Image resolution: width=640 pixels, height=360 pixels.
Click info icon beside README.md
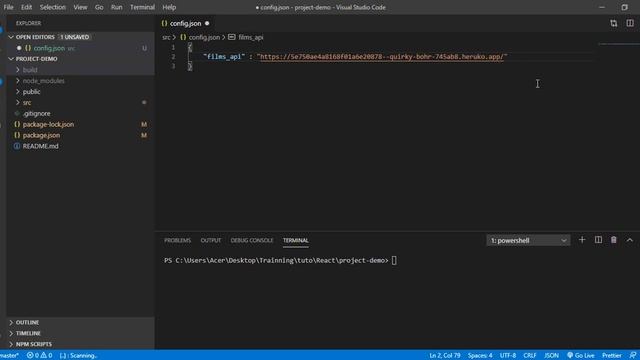coord(17,146)
